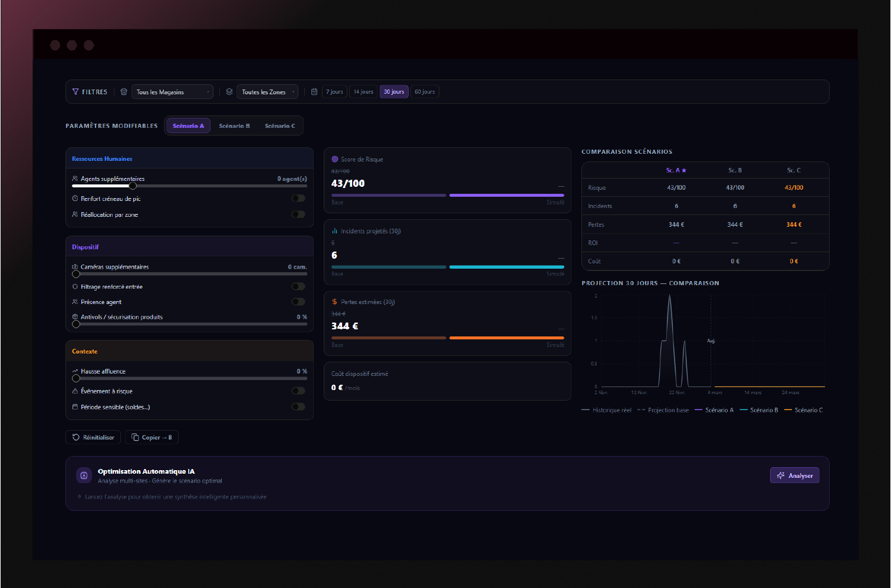Open the Scénario C tab
891x588 pixels.
tap(280, 126)
